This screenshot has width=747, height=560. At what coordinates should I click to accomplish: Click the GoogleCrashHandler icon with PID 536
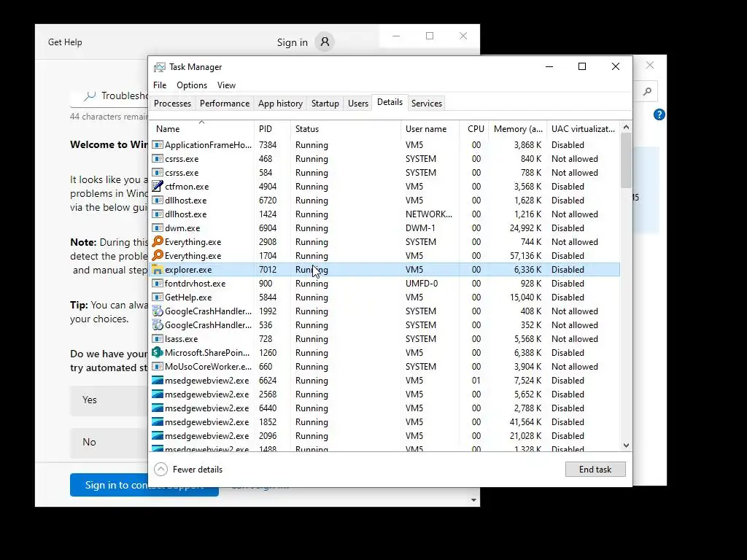coord(158,324)
